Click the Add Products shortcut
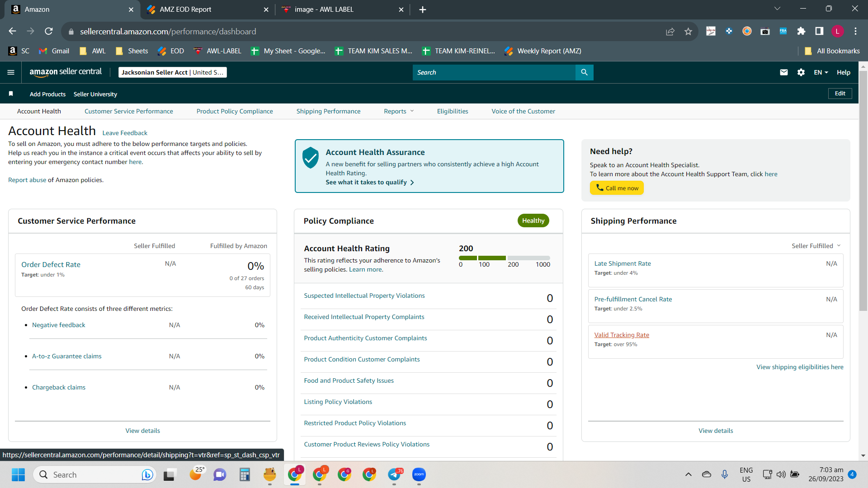Image resolution: width=868 pixels, height=488 pixels. pyautogui.click(x=47, y=94)
